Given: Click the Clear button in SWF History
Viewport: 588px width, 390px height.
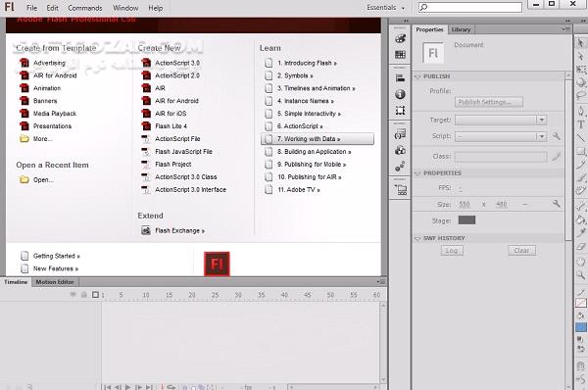Looking at the screenshot, I should 522,251.
